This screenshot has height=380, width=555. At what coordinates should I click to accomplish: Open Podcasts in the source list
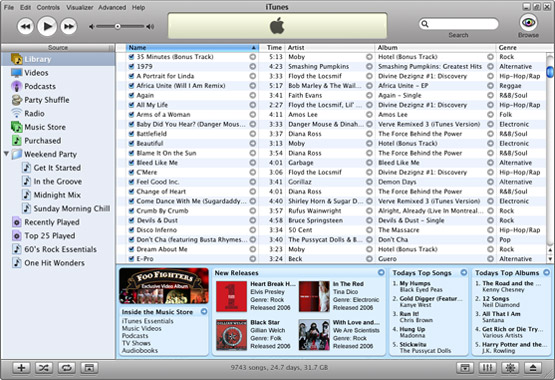(40, 86)
